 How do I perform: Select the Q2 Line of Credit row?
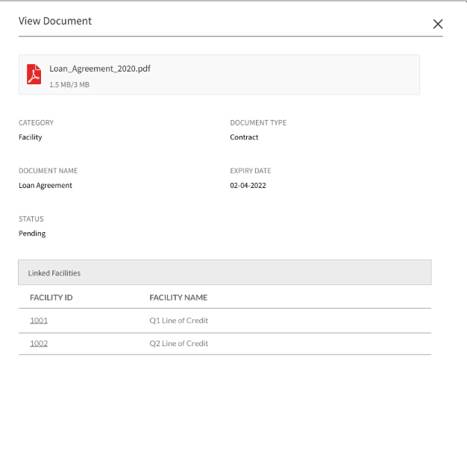point(225,344)
